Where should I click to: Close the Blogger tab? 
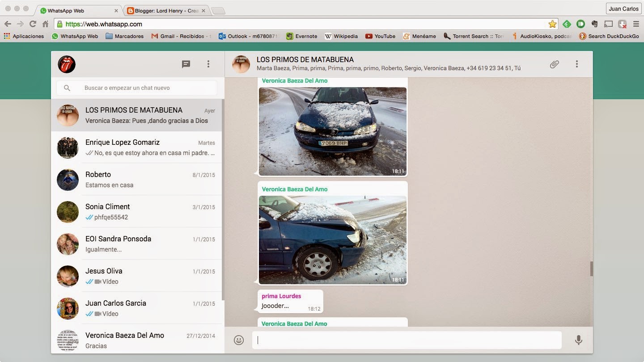[203, 10]
